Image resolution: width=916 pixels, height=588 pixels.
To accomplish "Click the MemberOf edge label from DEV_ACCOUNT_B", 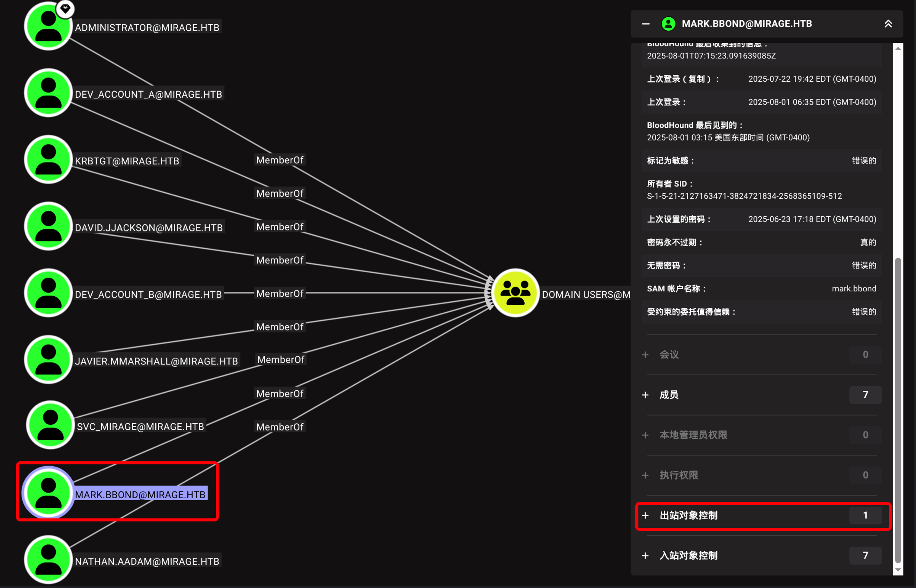I will [280, 294].
